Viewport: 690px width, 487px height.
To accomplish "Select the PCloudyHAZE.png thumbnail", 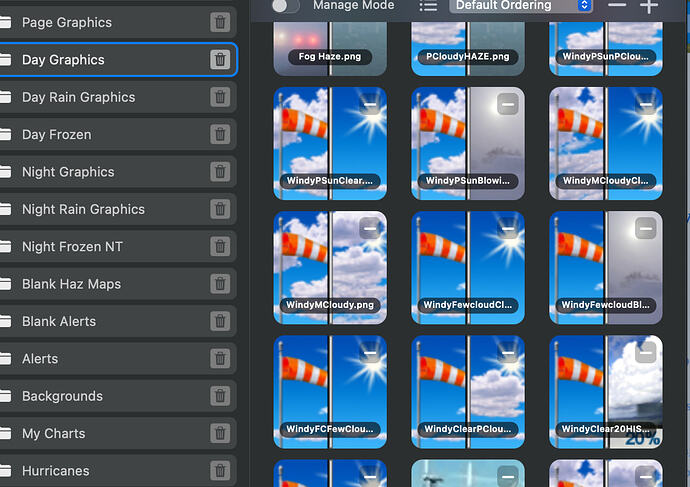I will pyautogui.click(x=468, y=49).
